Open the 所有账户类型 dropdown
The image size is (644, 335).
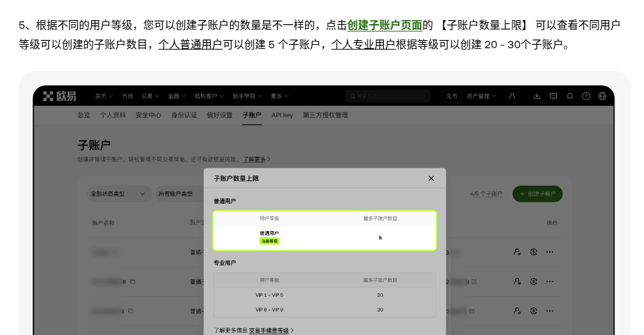(x=179, y=194)
